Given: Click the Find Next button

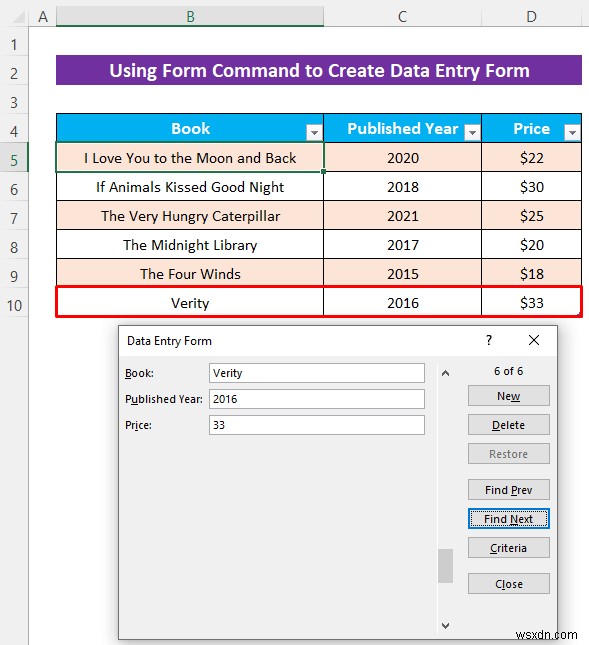Looking at the screenshot, I should coord(508,519).
